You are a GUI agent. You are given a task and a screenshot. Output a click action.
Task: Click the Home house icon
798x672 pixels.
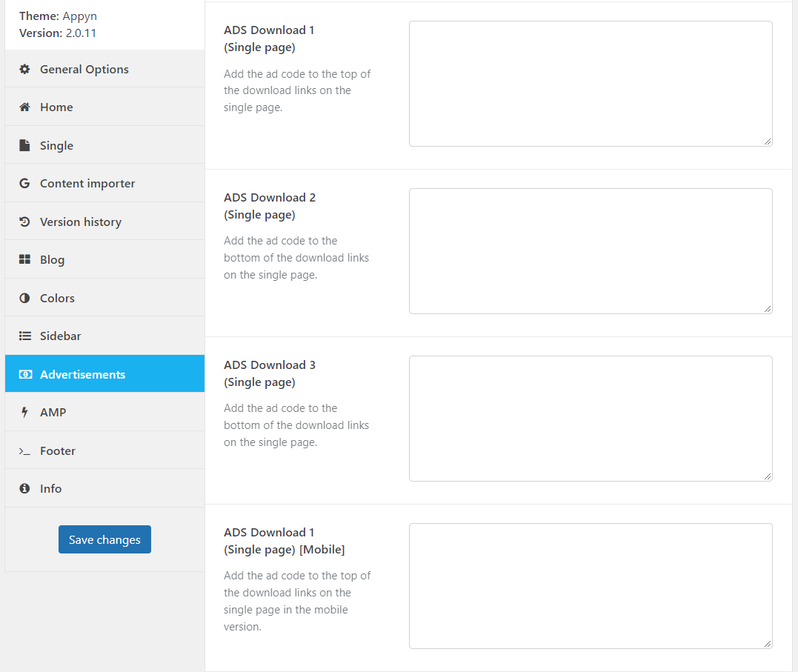[24, 107]
